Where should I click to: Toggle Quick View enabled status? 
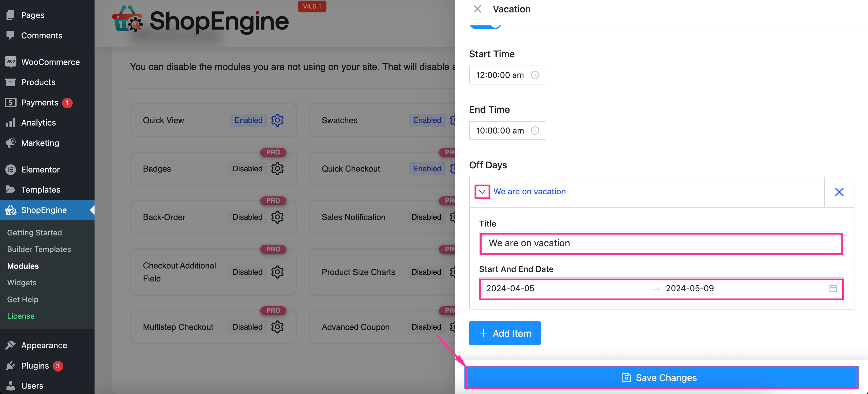[x=248, y=120]
